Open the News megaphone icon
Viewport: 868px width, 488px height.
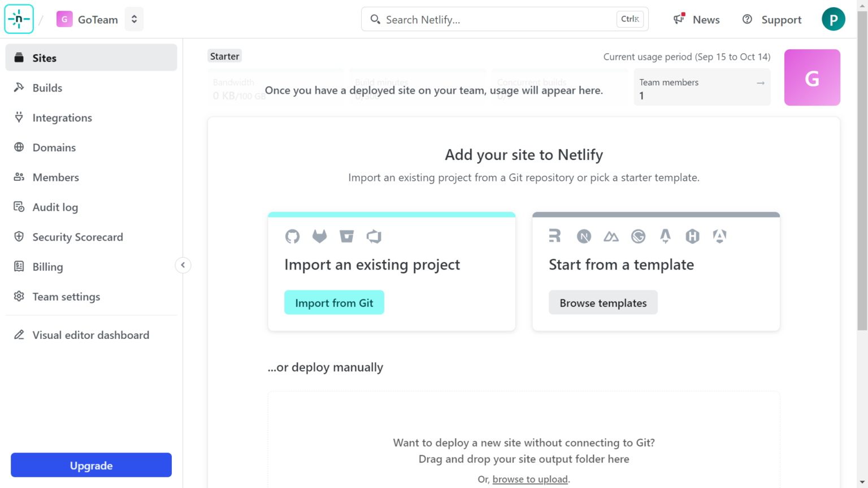coord(679,19)
